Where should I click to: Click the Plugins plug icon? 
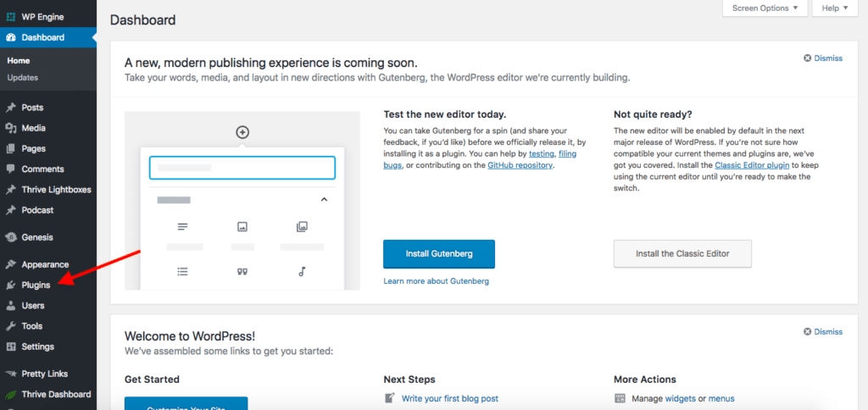pyautogui.click(x=11, y=285)
